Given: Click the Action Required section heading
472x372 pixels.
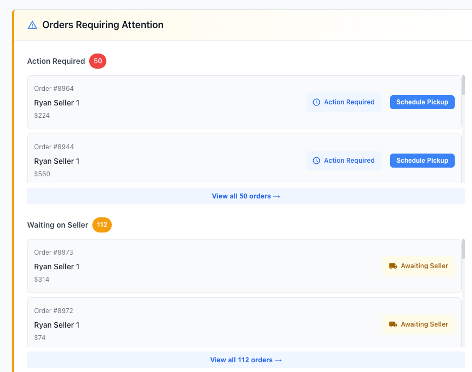Looking at the screenshot, I should pos(56,61).
